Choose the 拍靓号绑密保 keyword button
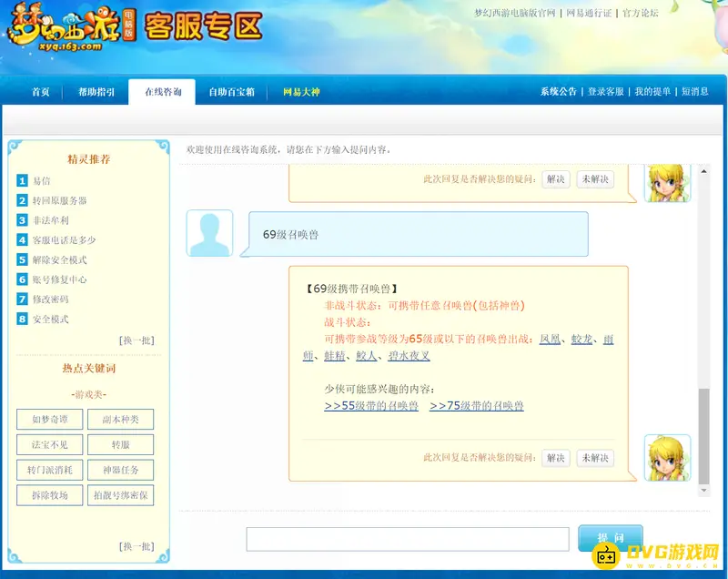Image resolution: width=728 pixels, height=579 pixels. point(121,495)
